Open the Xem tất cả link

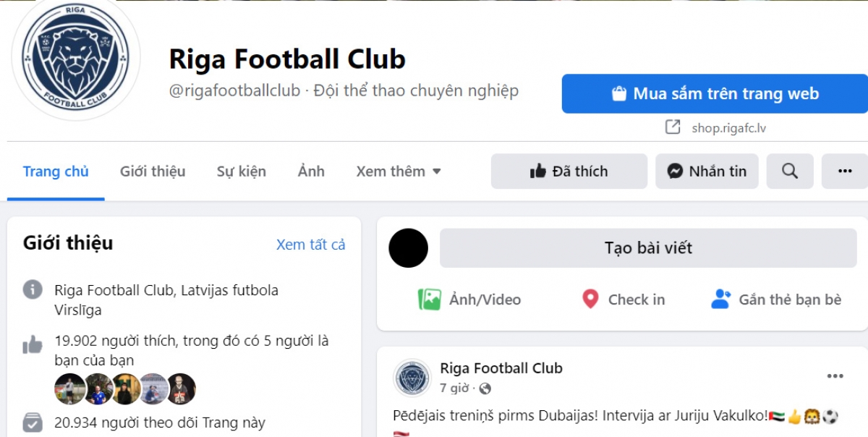coord(311,245)
